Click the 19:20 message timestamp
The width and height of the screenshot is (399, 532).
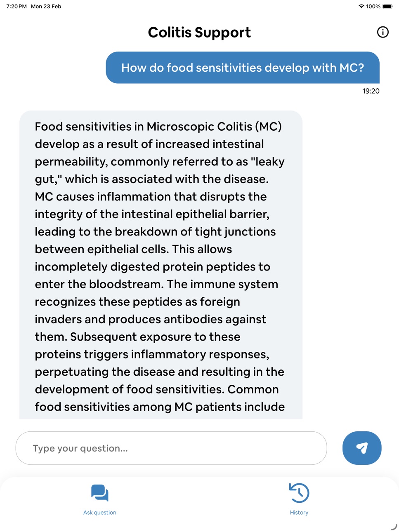(x=371, y=91)
